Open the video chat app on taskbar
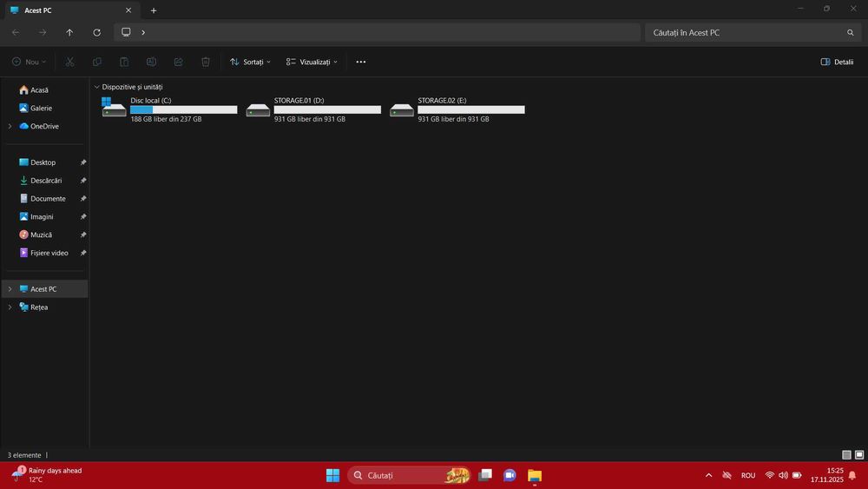The image size is (868, 489). [510, 475]
